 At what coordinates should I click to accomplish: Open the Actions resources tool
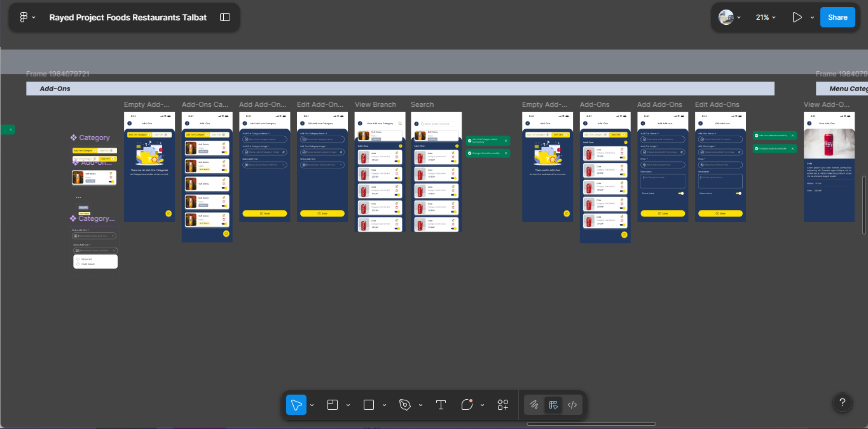503,405
